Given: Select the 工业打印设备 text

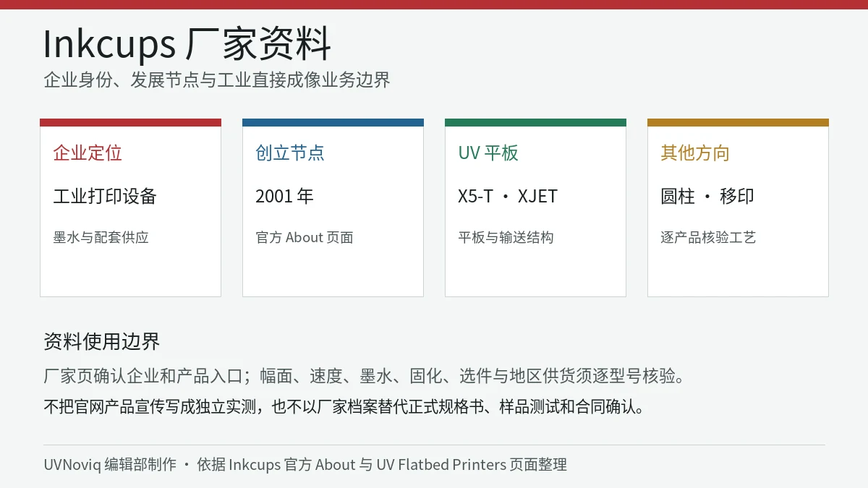Looking at the screenshot, I should point(105,196).
